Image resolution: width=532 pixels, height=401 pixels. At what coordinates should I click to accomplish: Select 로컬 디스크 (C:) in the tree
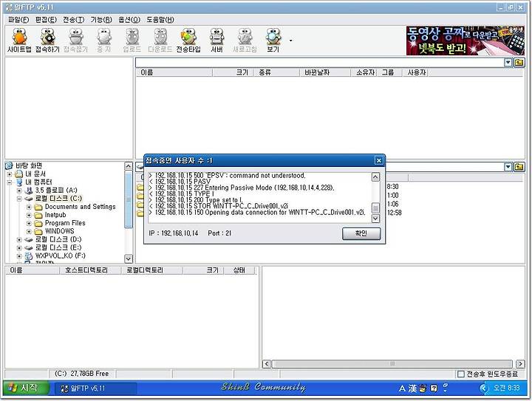[58, 199]
